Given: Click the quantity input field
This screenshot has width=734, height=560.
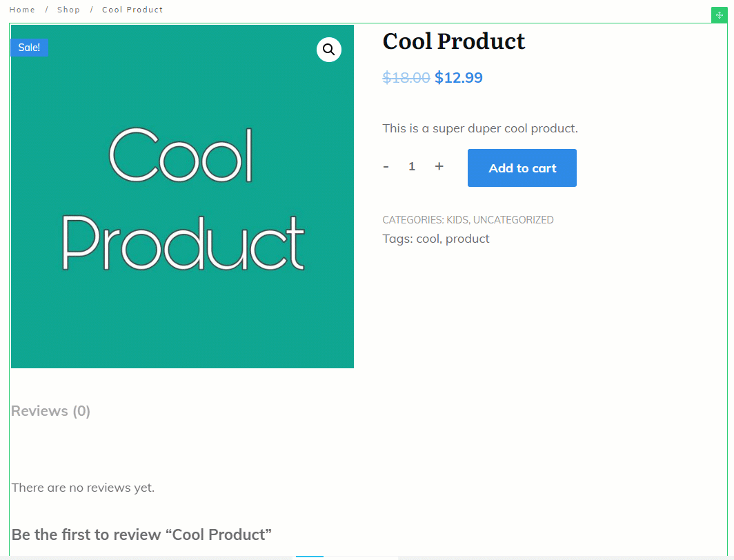Looking at the screenshot, I should click(x=412, y=166).
